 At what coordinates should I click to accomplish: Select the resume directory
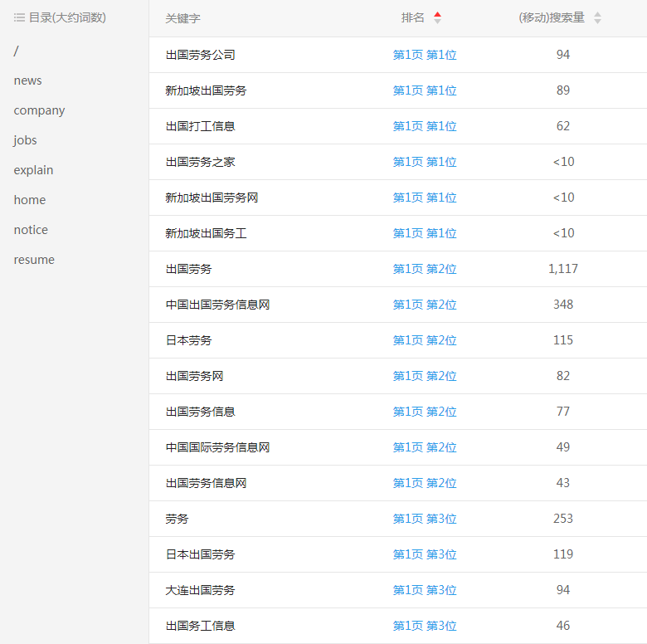tap(34, 260)
